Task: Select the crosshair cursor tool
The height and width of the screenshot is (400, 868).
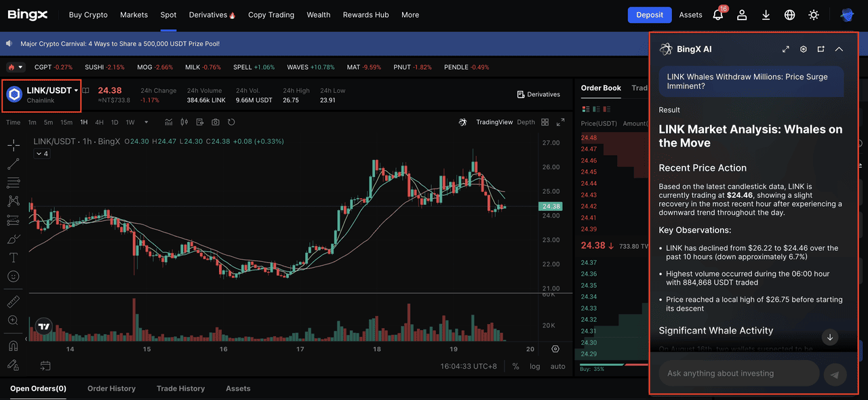Action: click(x=13, y=144)
